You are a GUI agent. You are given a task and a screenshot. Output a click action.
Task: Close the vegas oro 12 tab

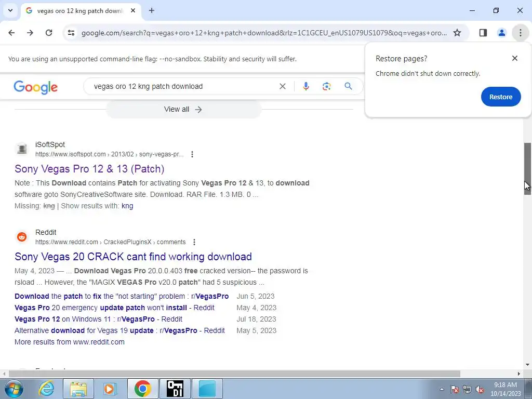(133, 10)
